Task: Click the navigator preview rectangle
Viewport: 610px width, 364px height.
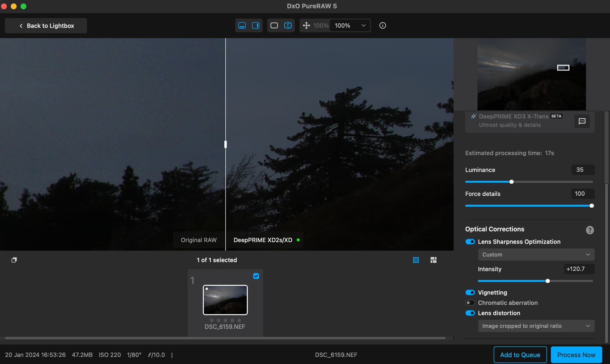Action: click(563, 68)
